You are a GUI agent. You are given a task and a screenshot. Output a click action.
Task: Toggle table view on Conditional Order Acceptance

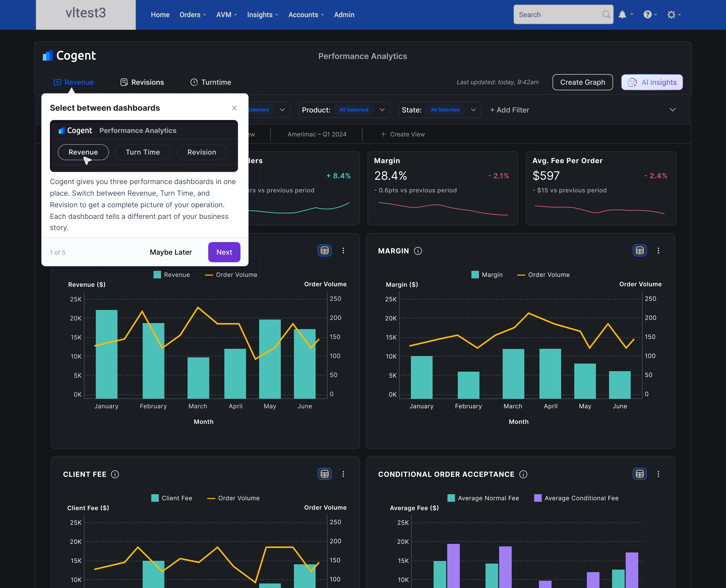click(x=640, y=474)
